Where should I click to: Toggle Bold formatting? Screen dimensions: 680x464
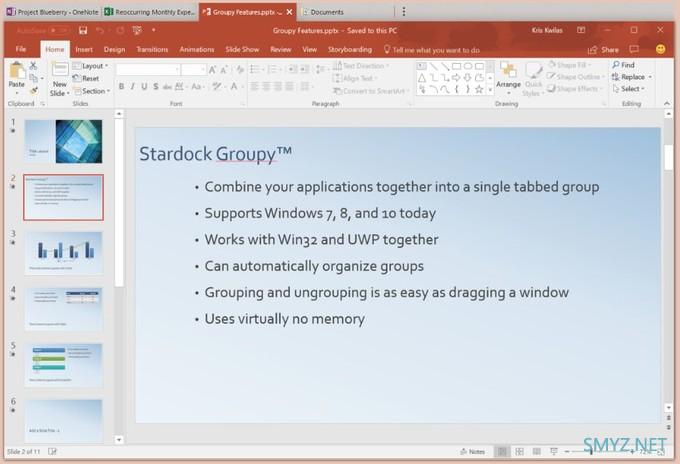tap(121, 87)
